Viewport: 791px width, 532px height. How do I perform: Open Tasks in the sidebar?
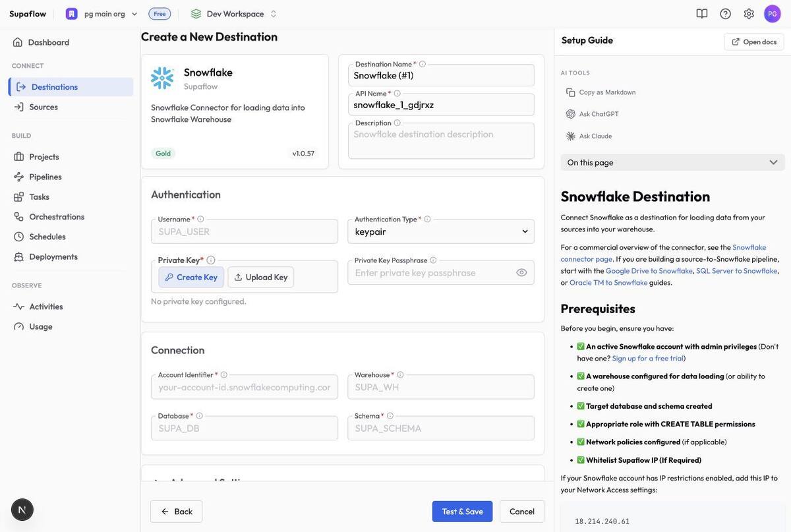[71, 196]
